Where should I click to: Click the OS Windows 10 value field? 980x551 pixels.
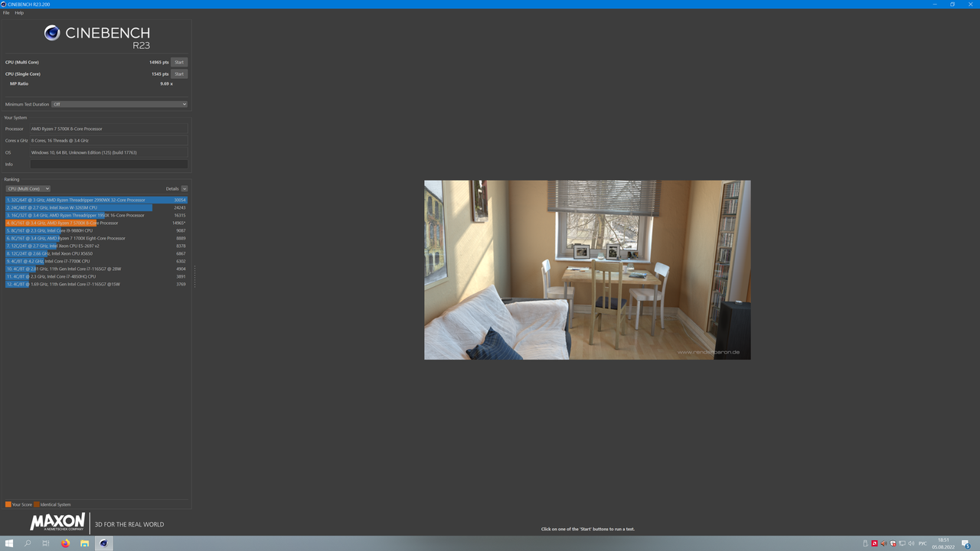(109, 152)
